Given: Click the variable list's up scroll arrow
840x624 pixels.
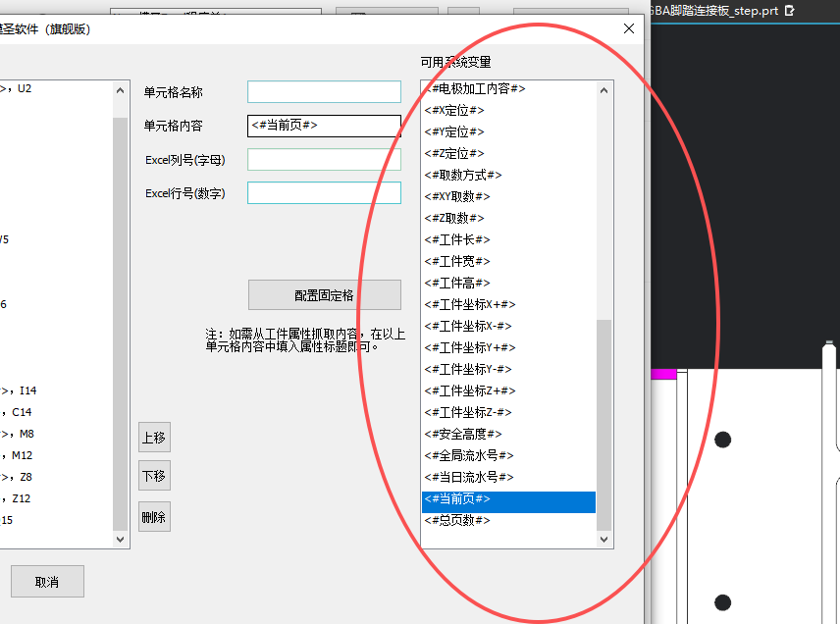Looking at the screenshot, I should tap(604, 90).
